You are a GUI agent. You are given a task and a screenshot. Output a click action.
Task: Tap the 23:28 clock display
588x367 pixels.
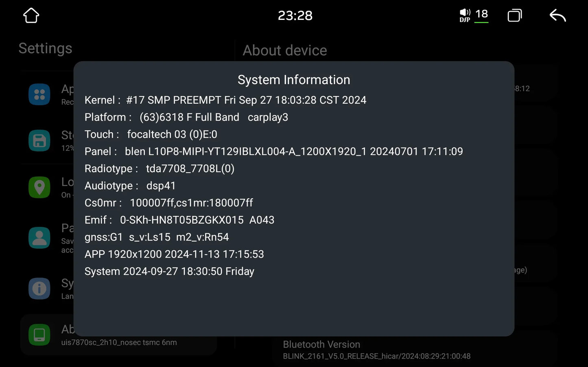click(x=295, y=15)
